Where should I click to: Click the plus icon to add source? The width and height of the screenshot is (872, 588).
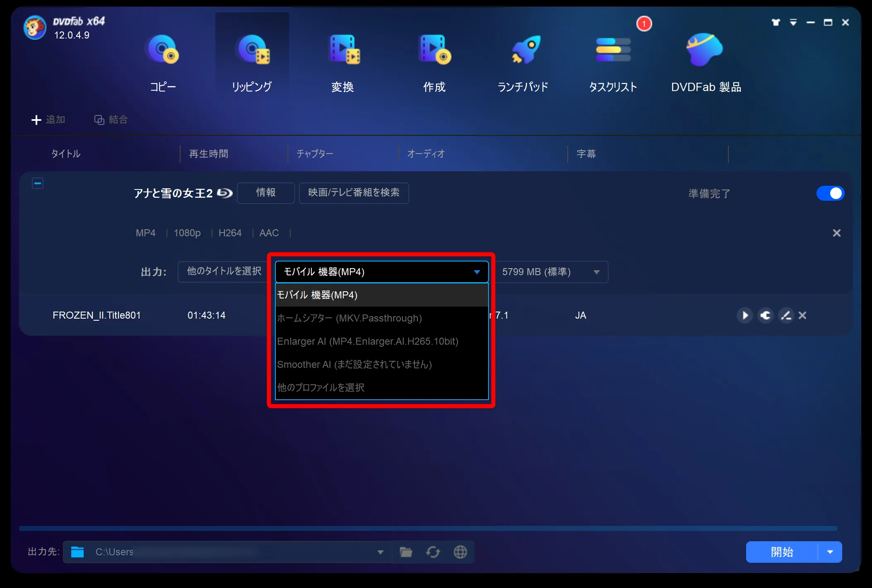click(36, 120)
